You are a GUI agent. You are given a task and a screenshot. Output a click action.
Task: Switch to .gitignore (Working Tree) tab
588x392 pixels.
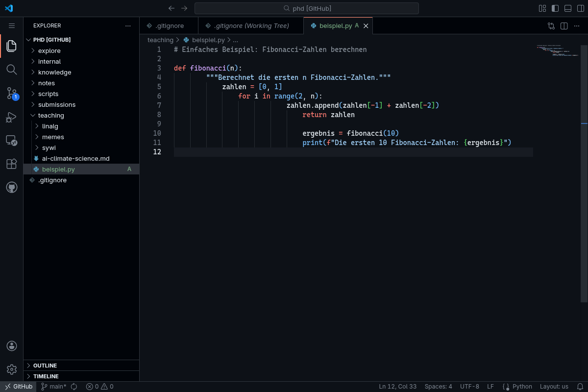(251, 25)
